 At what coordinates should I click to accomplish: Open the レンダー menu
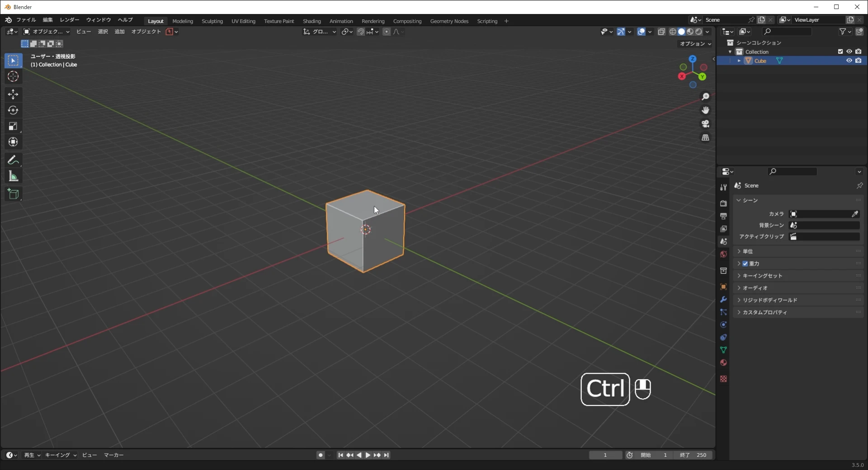[69, 20]
